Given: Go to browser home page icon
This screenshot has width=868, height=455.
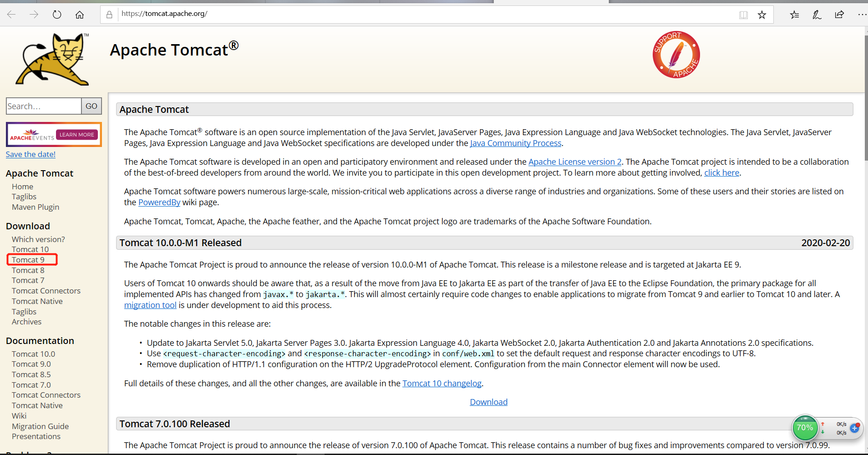Looking at the screenshot, I should pos(80,15).
